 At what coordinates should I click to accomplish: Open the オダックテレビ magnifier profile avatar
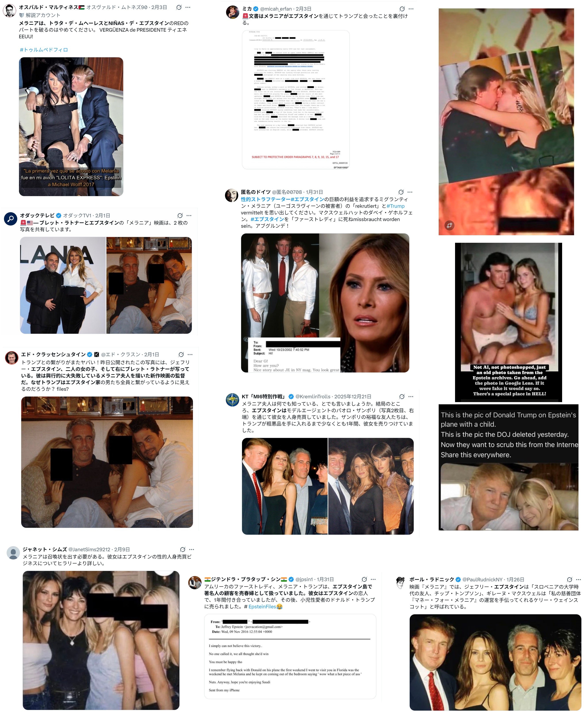tap(10, 219)
